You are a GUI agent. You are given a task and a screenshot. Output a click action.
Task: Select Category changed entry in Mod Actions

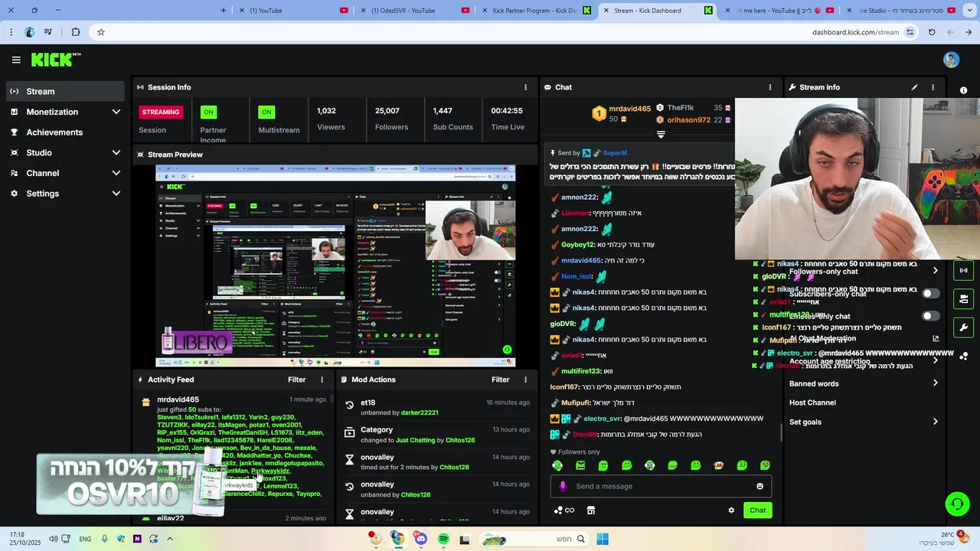pyautogui.click(x=436, y=435)
